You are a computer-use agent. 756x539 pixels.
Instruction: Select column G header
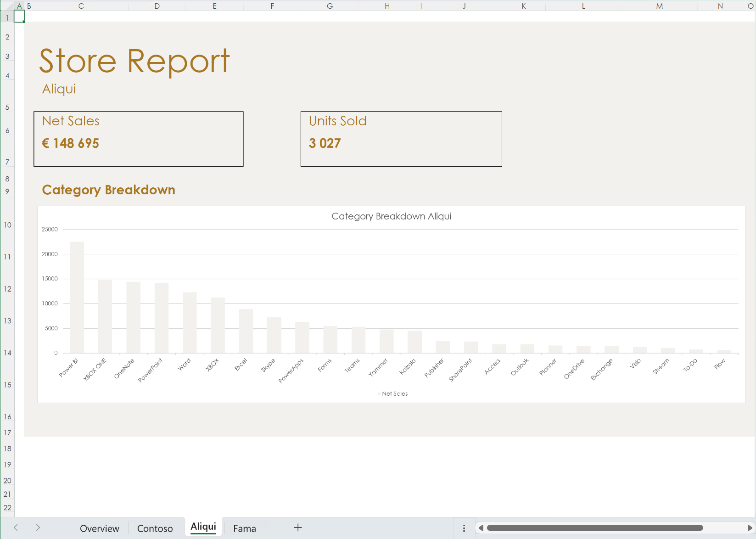pos(330,6)
